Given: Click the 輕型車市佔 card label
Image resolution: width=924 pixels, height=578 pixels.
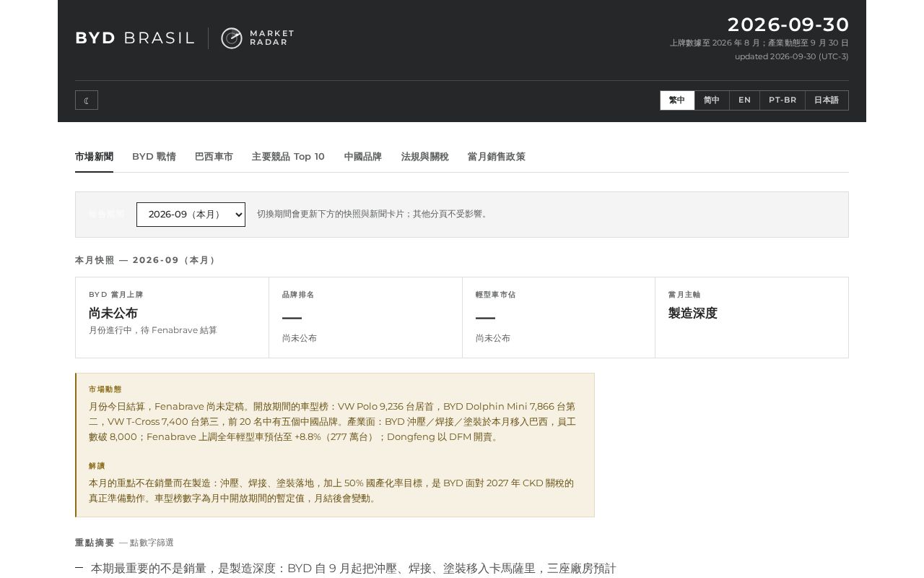Looking at the screenshot, I should tap(495, 295).
